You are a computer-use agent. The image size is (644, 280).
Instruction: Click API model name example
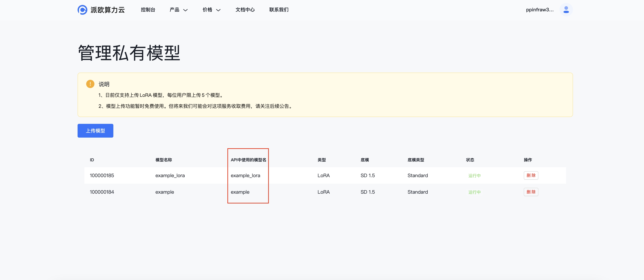[x=240, y=192]
